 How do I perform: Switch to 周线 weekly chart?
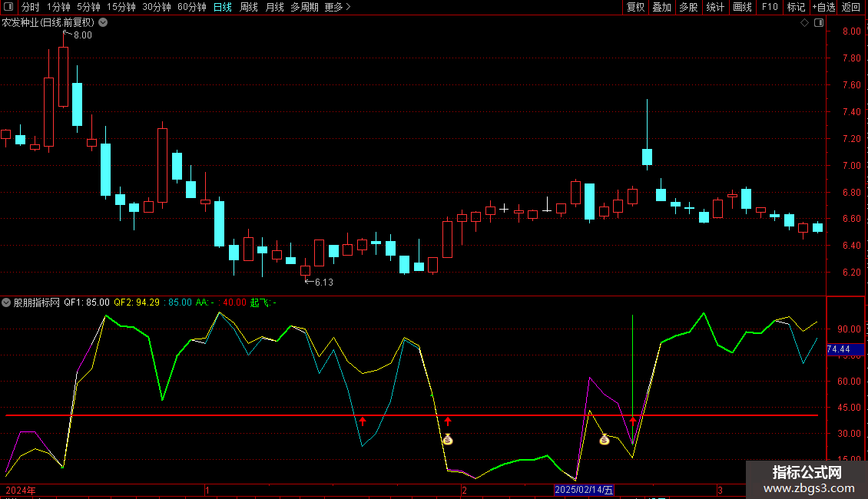click(x=249, y=7)
